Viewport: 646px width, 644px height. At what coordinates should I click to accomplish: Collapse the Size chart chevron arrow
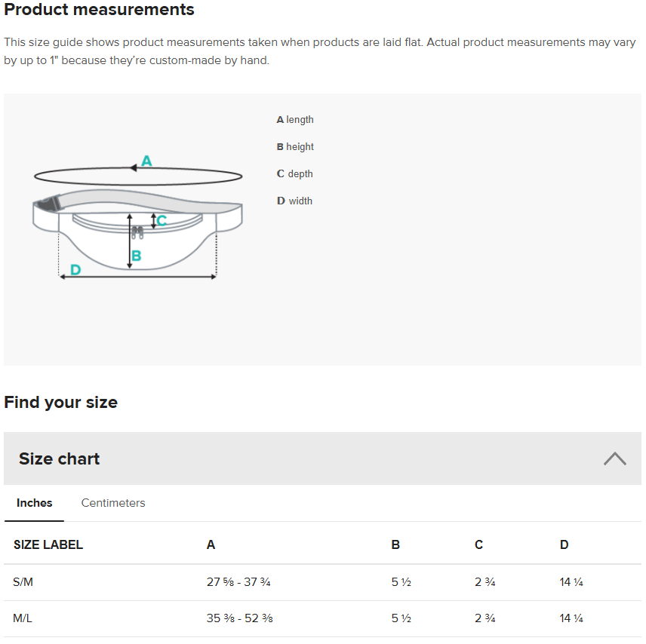[614, 458]
